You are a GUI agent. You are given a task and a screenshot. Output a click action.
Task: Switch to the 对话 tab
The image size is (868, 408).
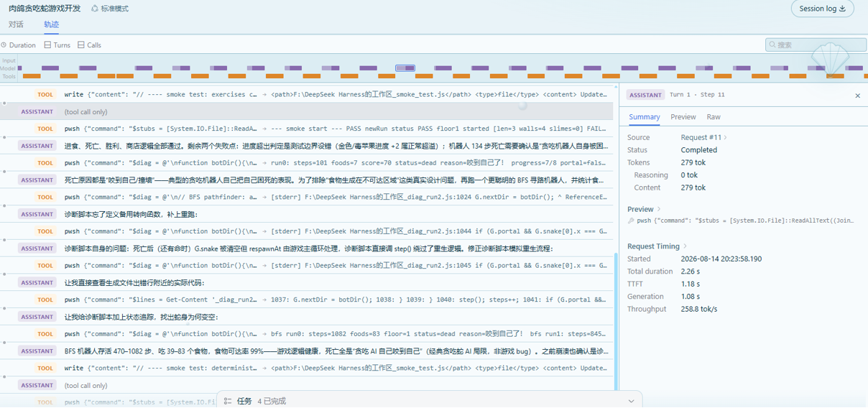pyautogui.click(x=16, y=24)
